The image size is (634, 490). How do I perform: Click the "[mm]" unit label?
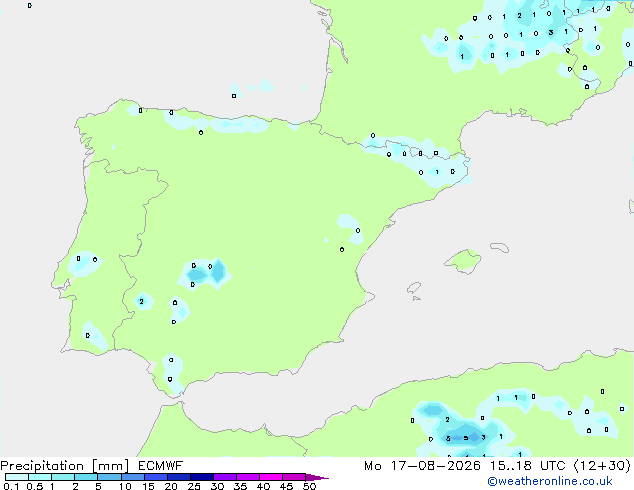click(x=110, y=466)
